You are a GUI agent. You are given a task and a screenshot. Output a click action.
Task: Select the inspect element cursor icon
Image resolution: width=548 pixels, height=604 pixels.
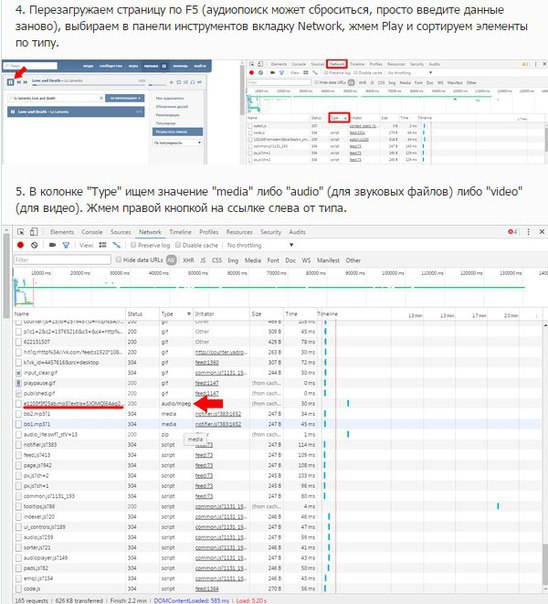coord(20,232)
